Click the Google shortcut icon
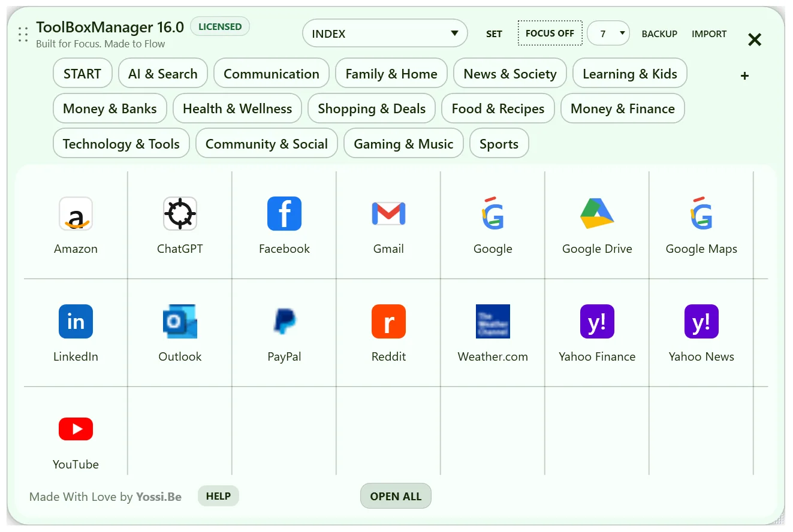 [x=493, y=214]
